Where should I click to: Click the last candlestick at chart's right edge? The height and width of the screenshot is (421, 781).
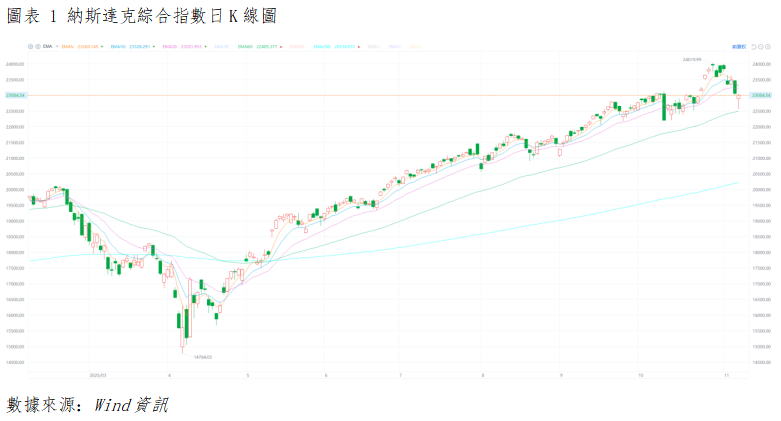coord(739,101)
